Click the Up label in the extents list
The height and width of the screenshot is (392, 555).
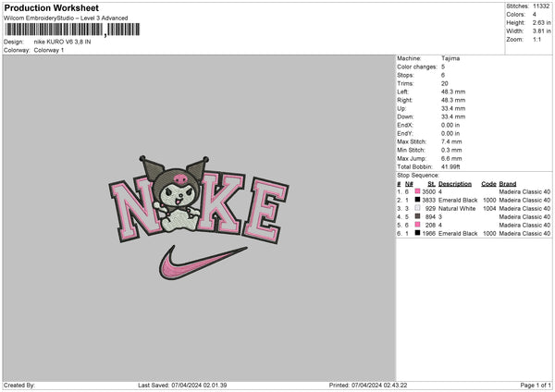tap(401, 108)
